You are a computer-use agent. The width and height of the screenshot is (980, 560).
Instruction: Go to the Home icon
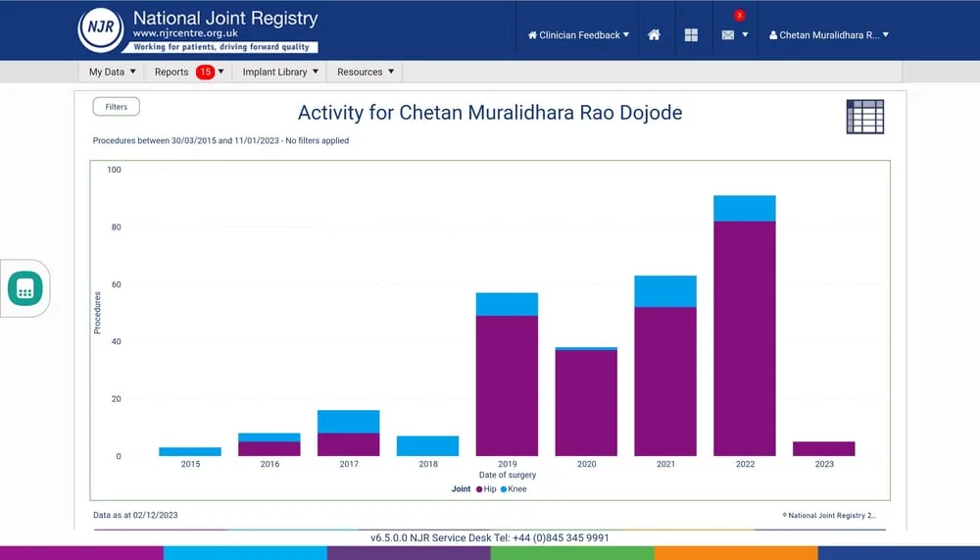[654, 35]
